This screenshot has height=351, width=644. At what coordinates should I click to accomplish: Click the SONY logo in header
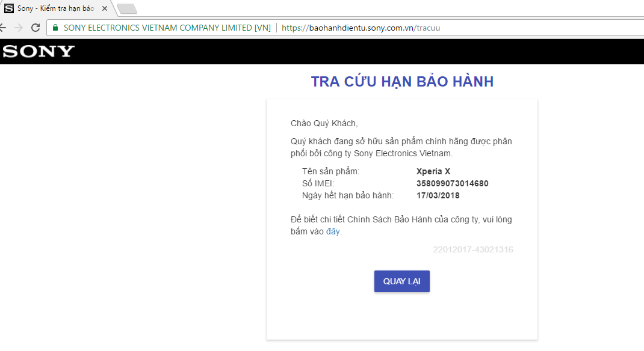pyautogui.click(x=39, y=51)
